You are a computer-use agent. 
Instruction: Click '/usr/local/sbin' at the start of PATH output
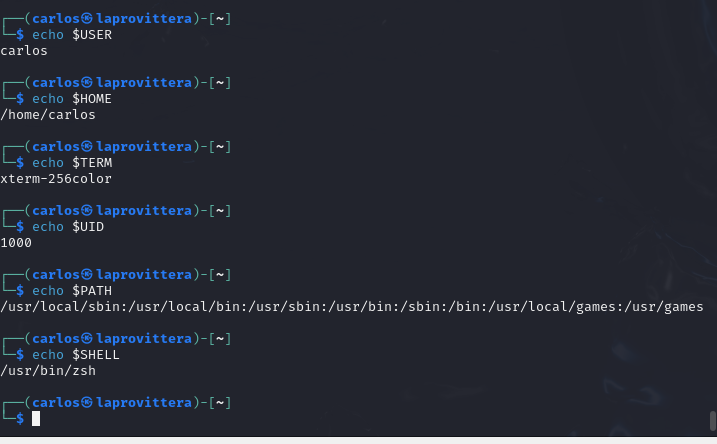pyautogui.click(x=60, y=307)
